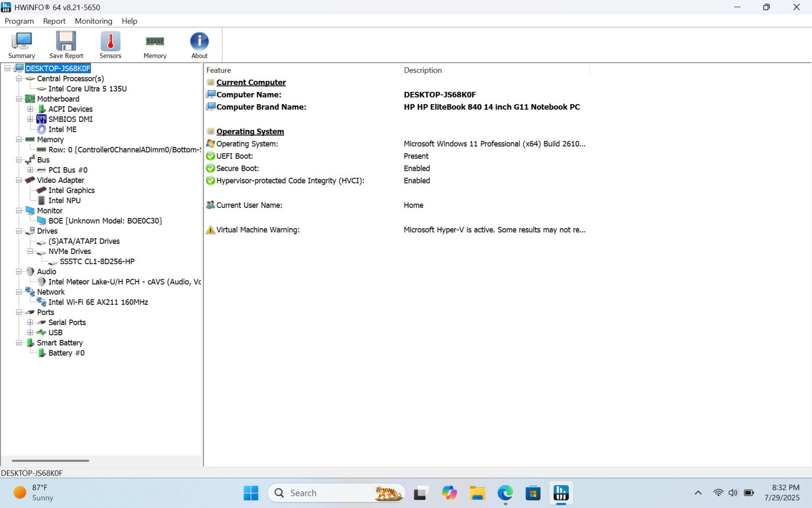Click the Intel NPU chip icon
The image size is (812, 508).
[x=42, y=201]
